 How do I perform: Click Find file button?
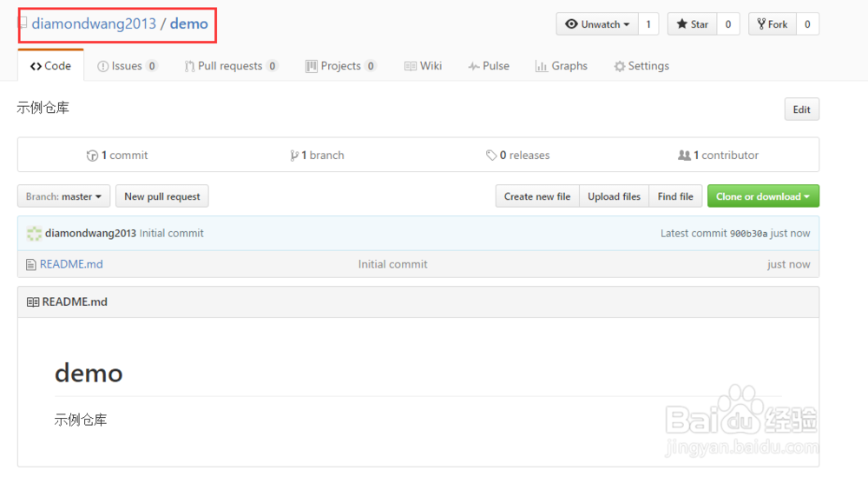tap(675, 196)
